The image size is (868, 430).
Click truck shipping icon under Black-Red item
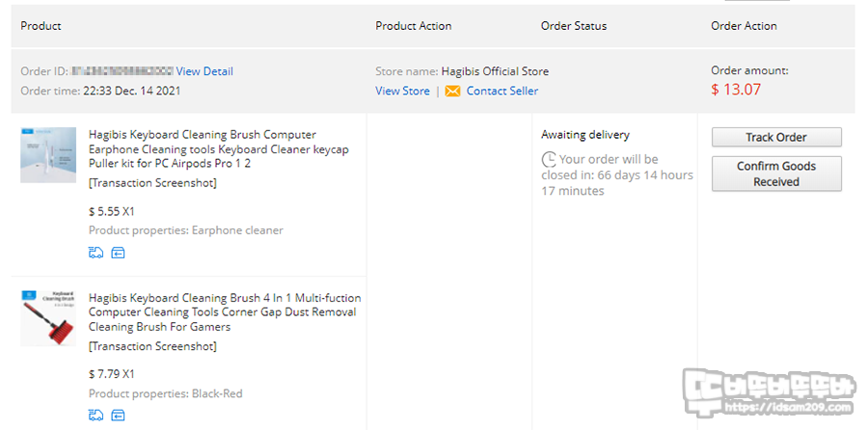[95, 415]
